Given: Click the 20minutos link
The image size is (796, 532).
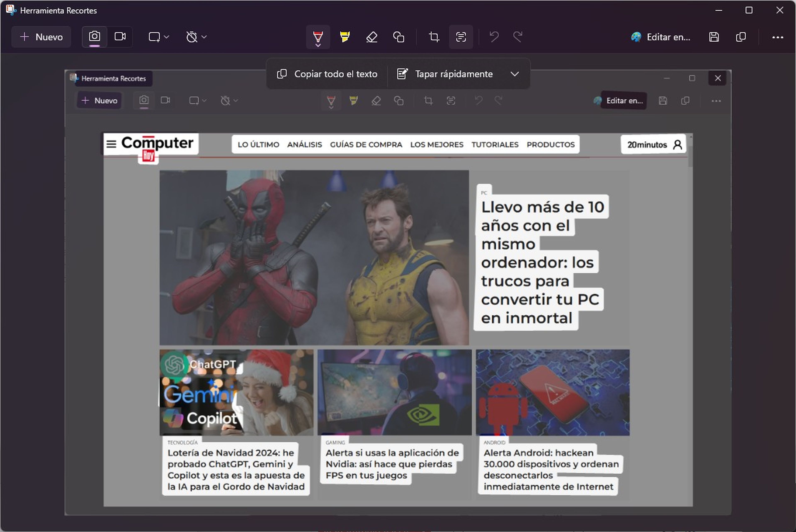Looking at the screenshot, I should click(x=647, y=145).
